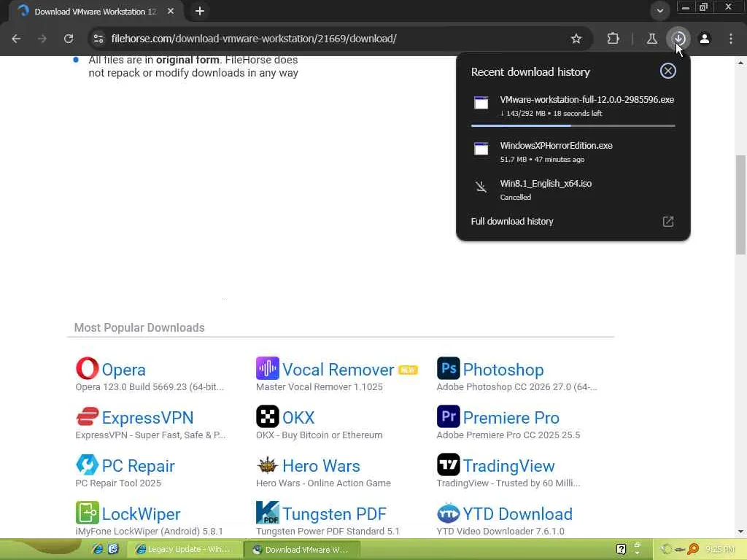Viewport: 747px width, 560px height.
Task: Click the Opera logo icon
Action: (x=88, y=368)
